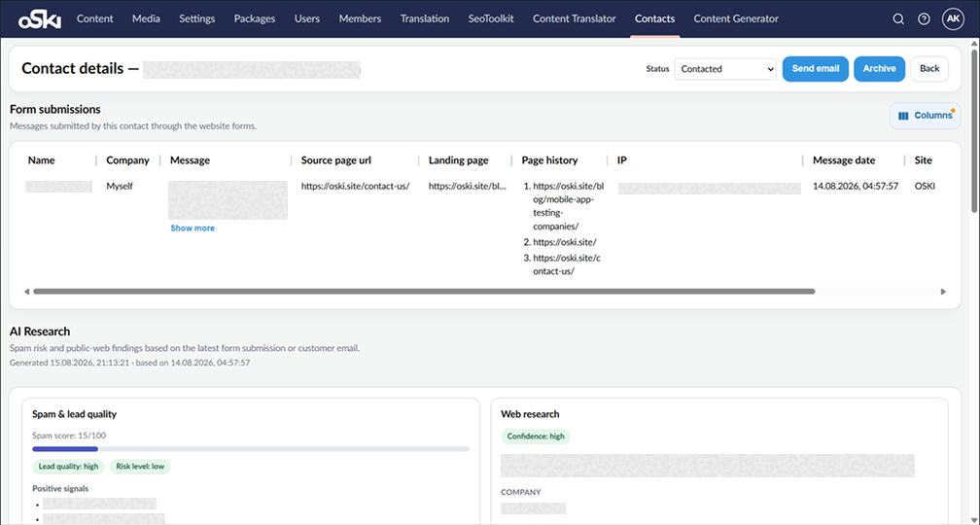Click the Company column header
This screenshot has height=525, width=980.
pyautogui.click(x=127, y=160)
